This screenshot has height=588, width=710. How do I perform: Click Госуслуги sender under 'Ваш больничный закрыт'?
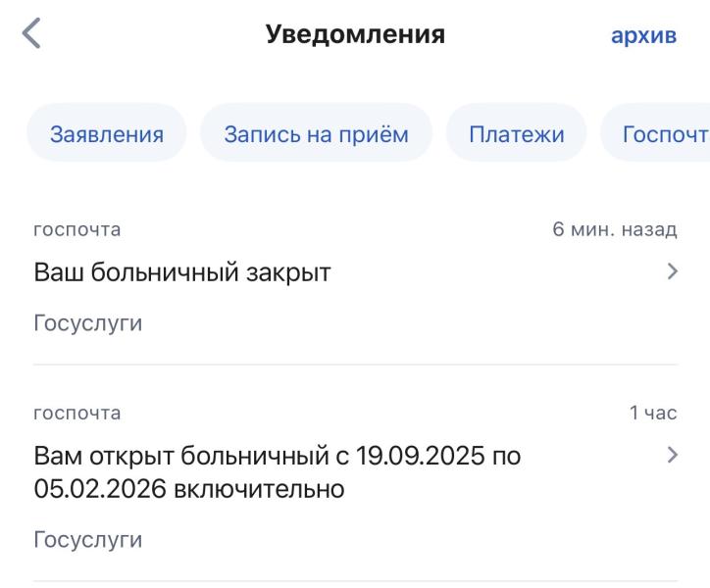coord(87,323)
